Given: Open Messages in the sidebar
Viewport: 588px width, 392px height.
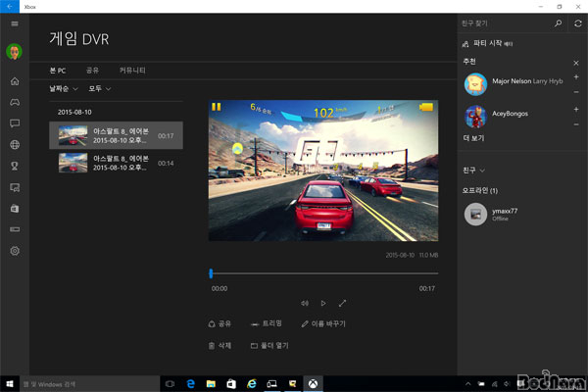Looking at the screenshot, I should coord(15,123).
